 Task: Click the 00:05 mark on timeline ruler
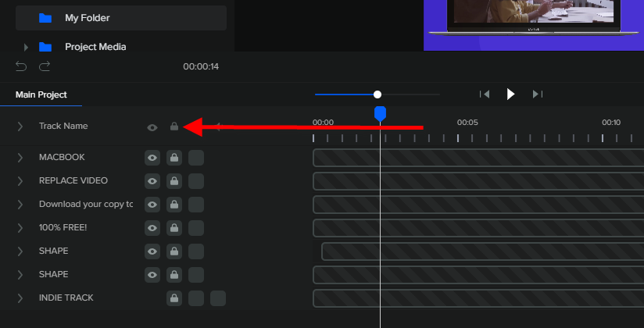pos(467,123)
